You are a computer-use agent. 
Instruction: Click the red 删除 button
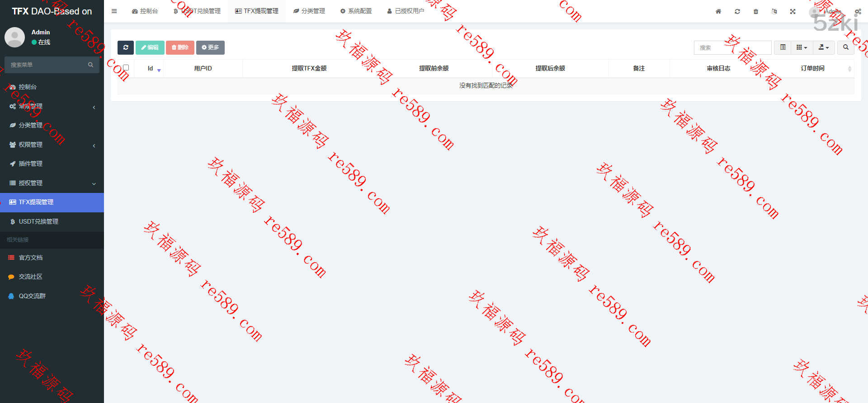click(x=180, y=47)
